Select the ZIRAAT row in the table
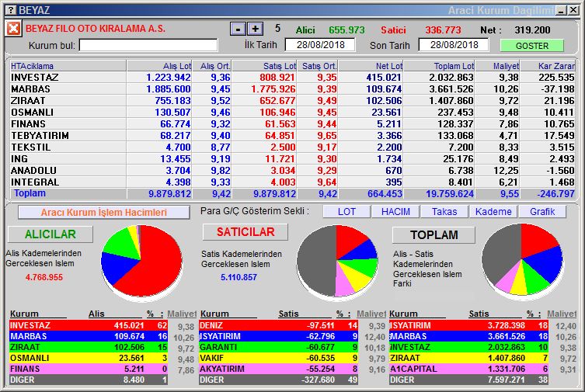The width and height of the screenshot is (585, 392). [292, 101]
